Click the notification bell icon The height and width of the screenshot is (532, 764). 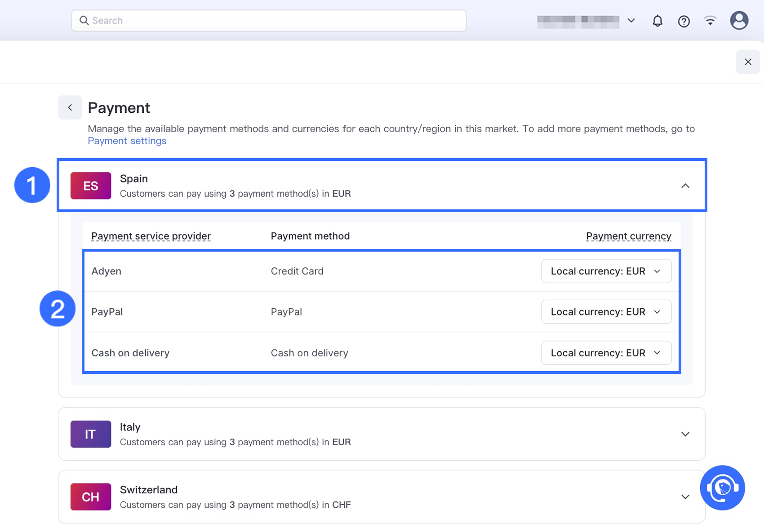(x=657, y=21)
